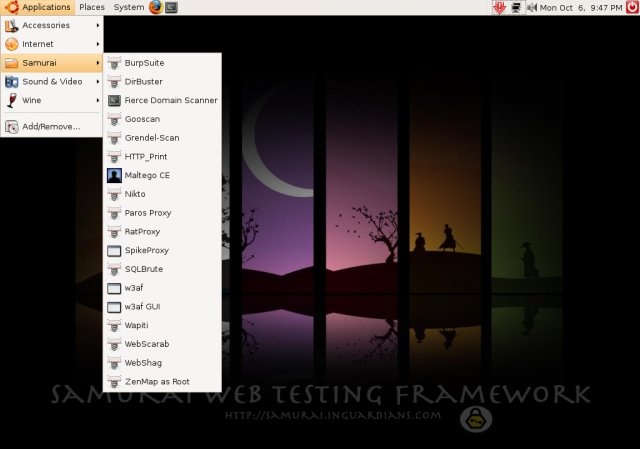640x449 pixels.
Task: Click the Samurai submenu arrow
Action: [98, 63]
